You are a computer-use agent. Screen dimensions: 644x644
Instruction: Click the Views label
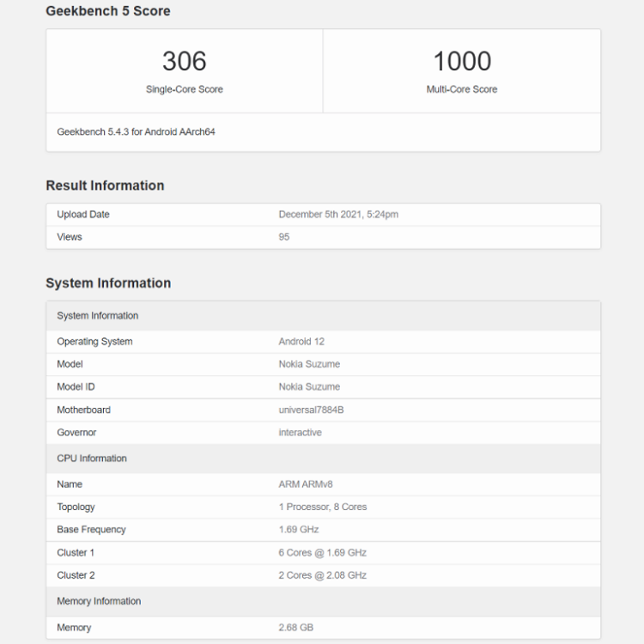pyautogui.click(x=70, y=237)
